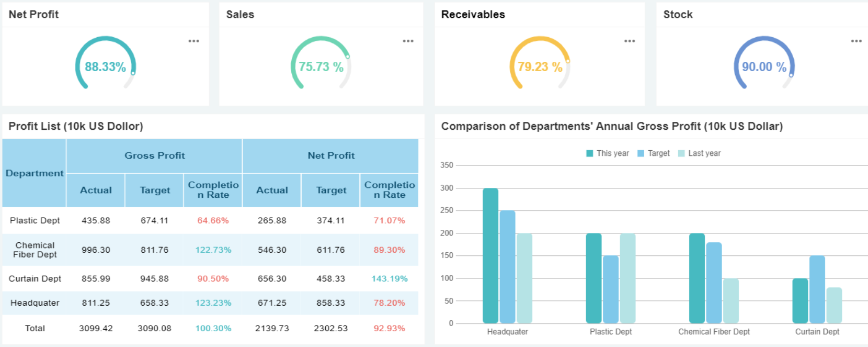Open the Net Profit card's three-dot menu
This screenshot has height=347, width=868.
pyautogui.click(x=193, y=41)
